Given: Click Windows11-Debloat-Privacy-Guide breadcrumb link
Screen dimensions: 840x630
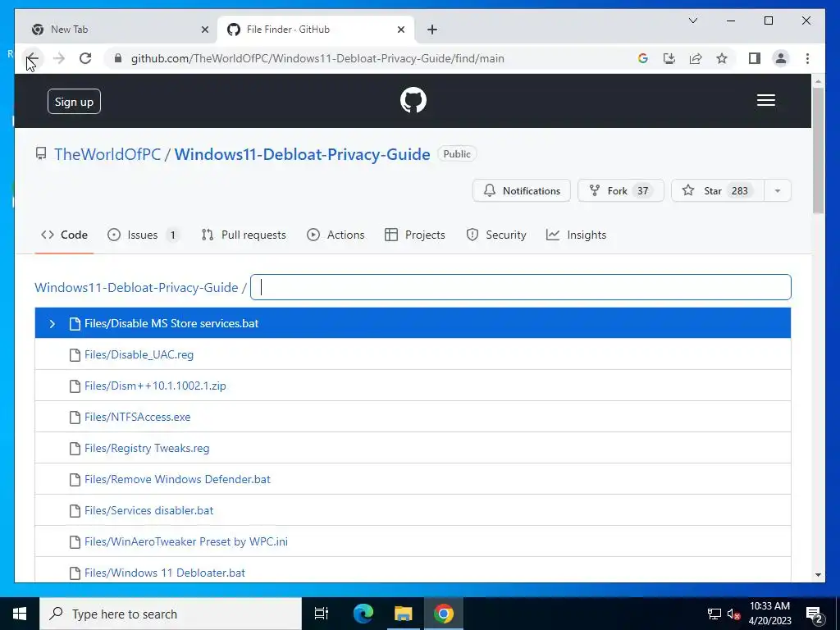Looking at the screenshot, I should [x=136, y=288].
